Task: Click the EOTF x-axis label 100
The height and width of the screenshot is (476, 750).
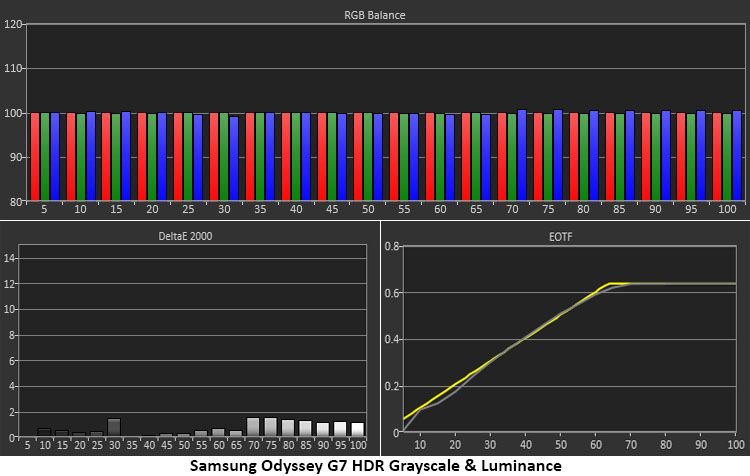Action: click(x=736, y=445)
